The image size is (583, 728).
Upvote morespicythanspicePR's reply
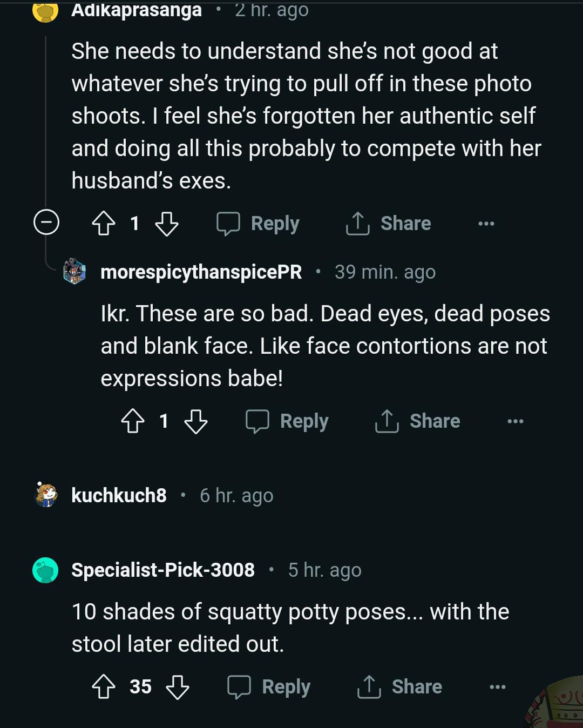coord(133,421)
